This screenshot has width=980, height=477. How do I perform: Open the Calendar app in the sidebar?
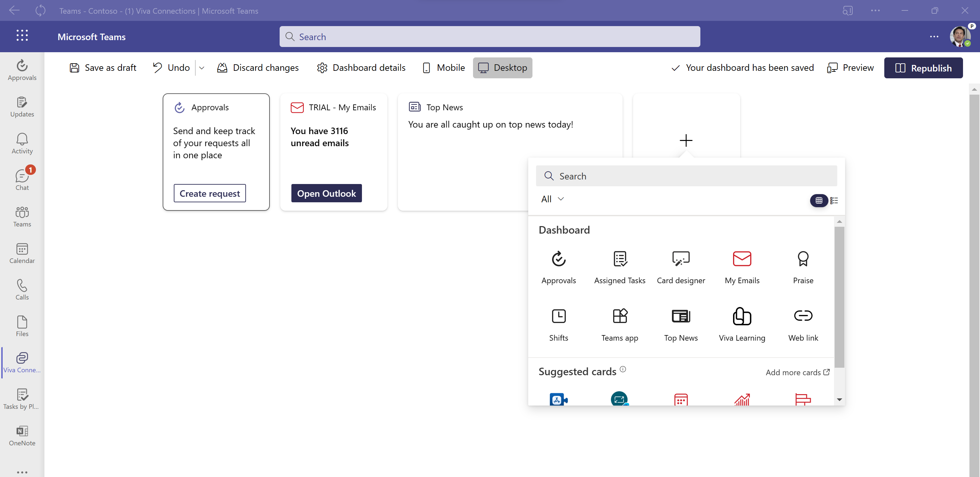coord(22,252)
